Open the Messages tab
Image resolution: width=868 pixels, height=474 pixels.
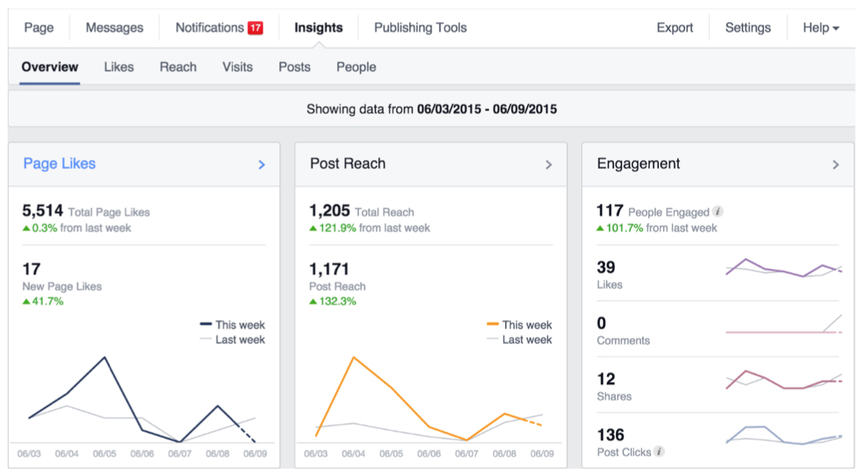[114, 28]
